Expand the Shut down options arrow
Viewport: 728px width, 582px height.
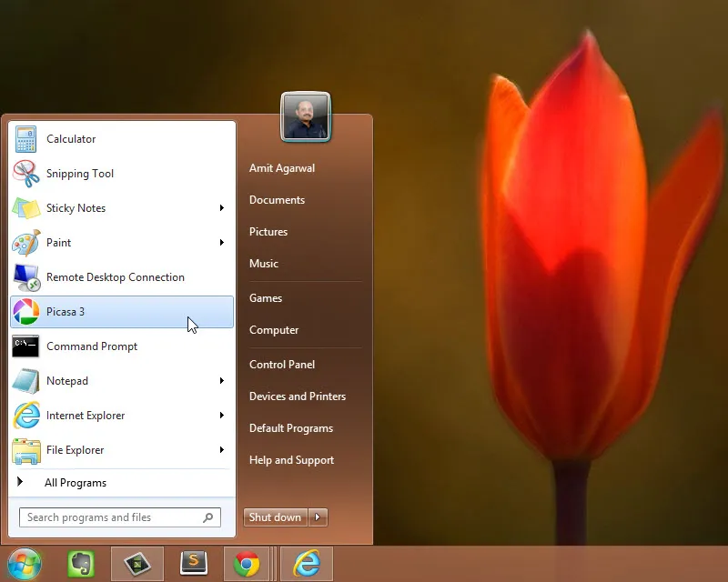317,517
